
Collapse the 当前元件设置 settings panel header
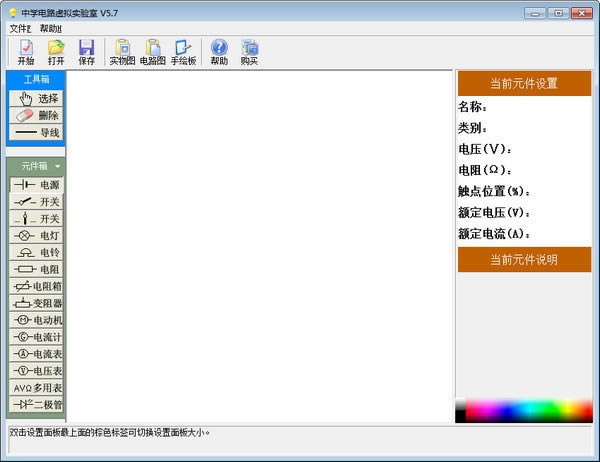pos(523,83)
